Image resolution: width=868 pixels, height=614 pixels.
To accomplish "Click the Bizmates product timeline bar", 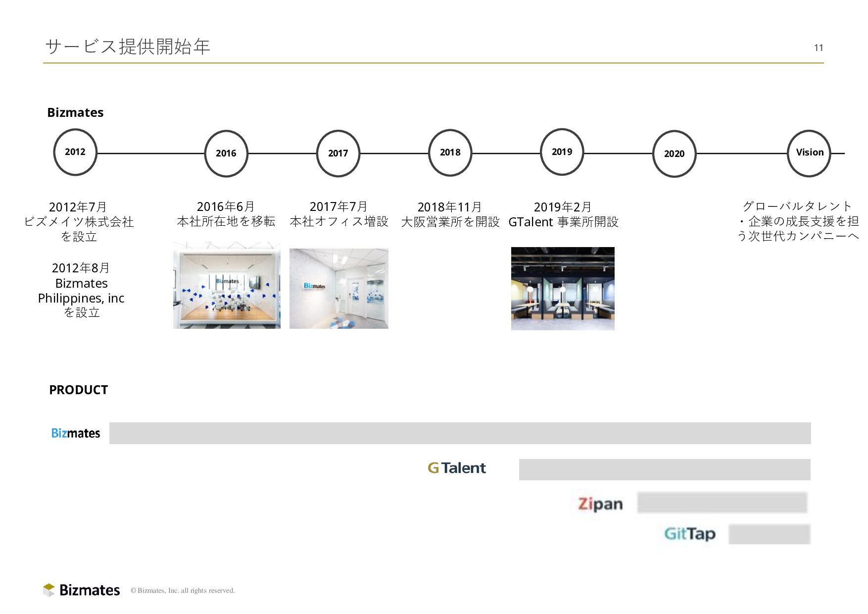I will (x=460, y=433).
